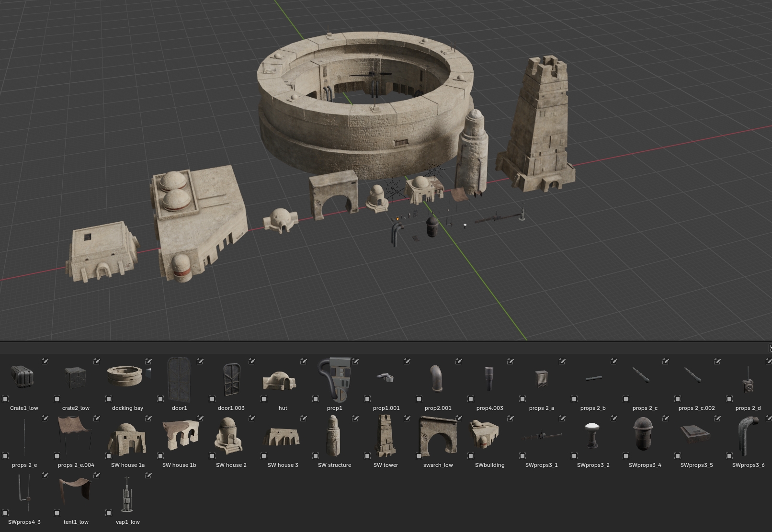Tick the checkbox for SWprops4_3

click(x=5, y=512)
